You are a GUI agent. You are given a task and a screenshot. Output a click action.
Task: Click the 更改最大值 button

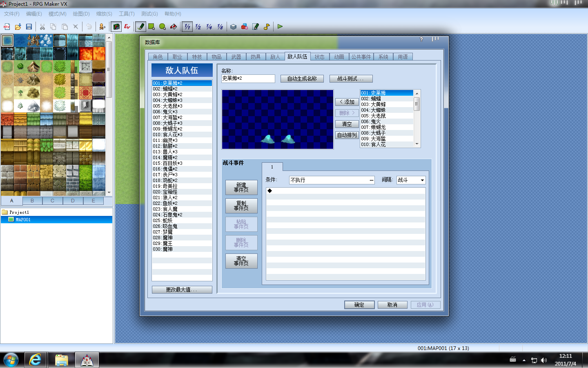[x=182, y=289]
